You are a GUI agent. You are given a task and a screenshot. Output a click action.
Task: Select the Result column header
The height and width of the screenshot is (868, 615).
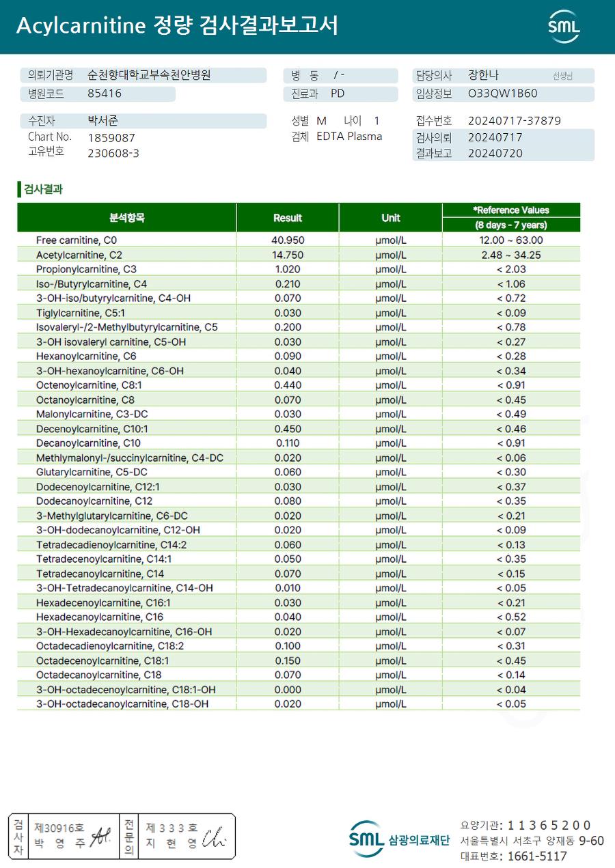tap(288, 218)
